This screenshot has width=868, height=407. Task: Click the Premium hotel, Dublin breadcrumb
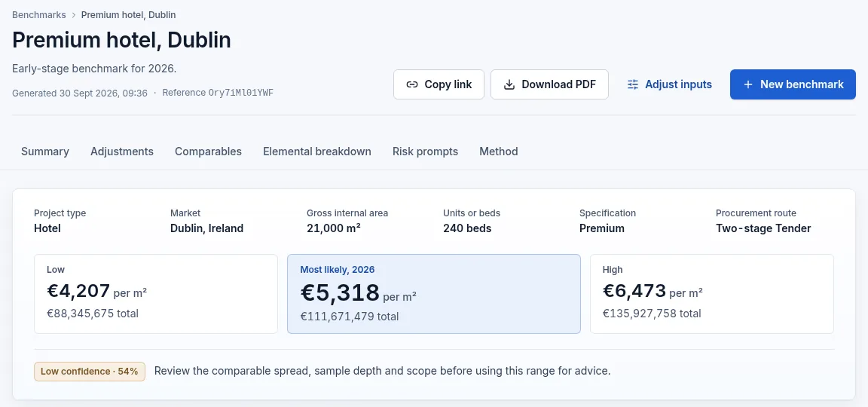[x=128, y=15]
